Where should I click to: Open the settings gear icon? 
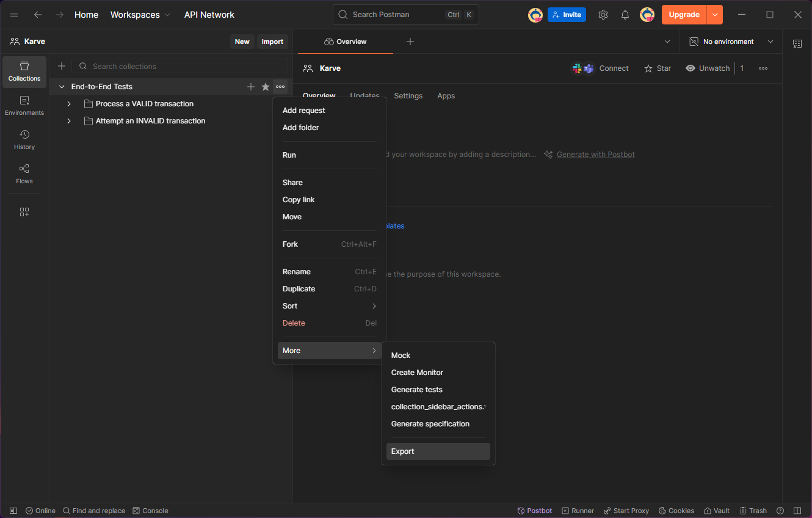(603, 15)
